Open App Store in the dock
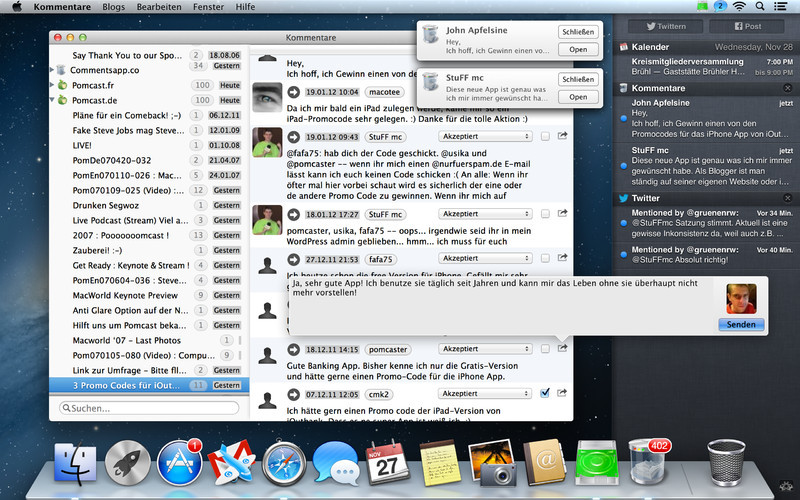Viewport: 800px width, 500px height. point(179,465)
